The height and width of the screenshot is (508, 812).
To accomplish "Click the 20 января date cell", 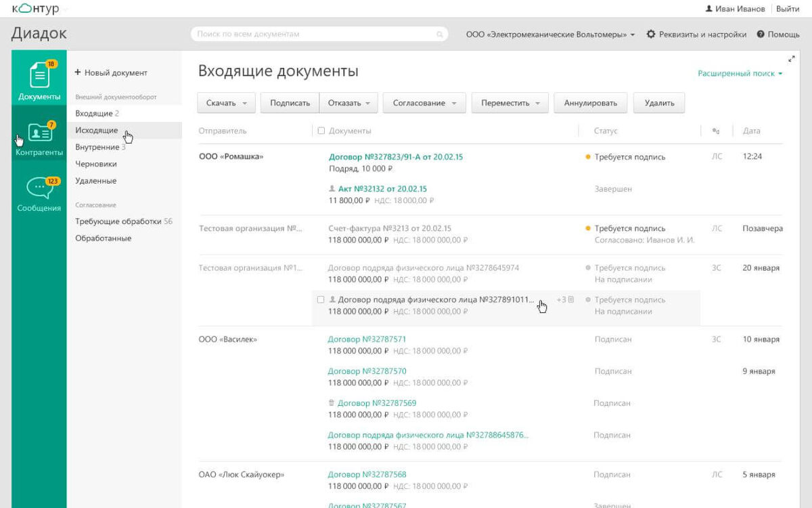I will point(761,268).
